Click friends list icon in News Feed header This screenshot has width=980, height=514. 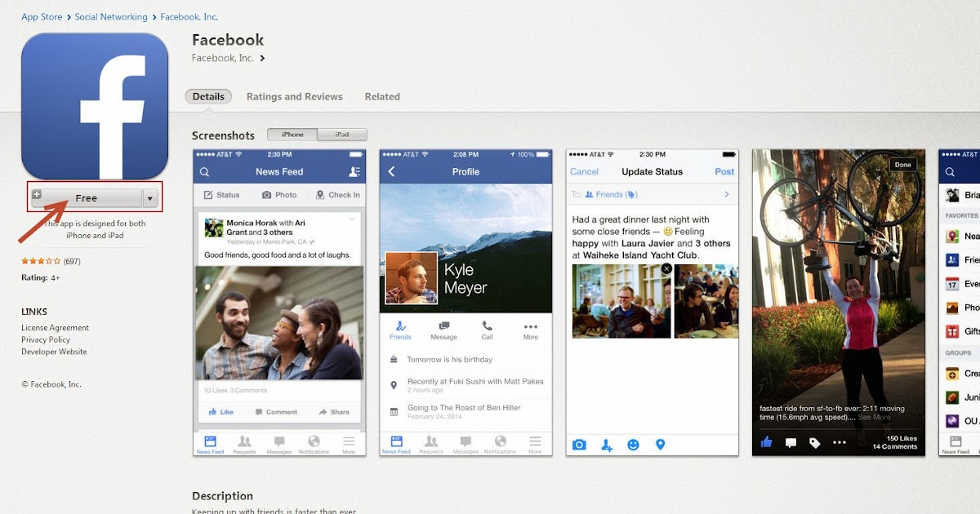[354, 172]
